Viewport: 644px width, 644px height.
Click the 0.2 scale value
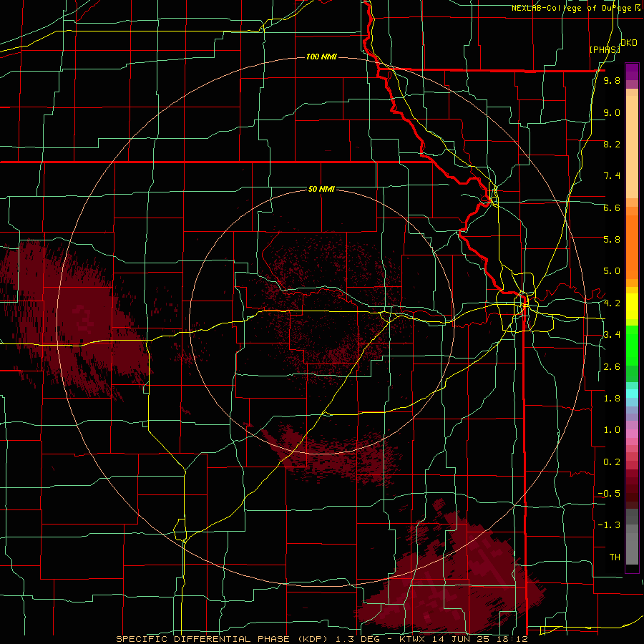[x=612, y=462]
